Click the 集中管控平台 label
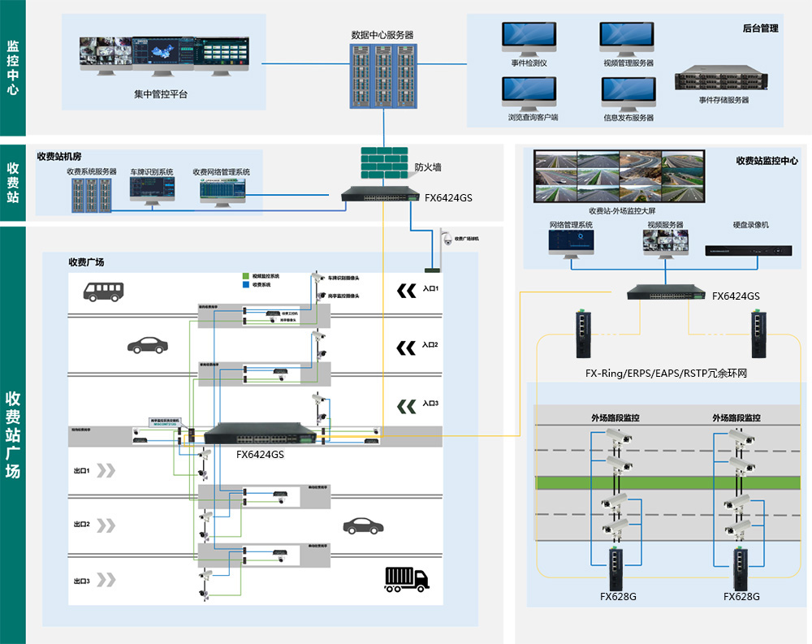Viewport: 812px width, 644px height. pos(161,94)
